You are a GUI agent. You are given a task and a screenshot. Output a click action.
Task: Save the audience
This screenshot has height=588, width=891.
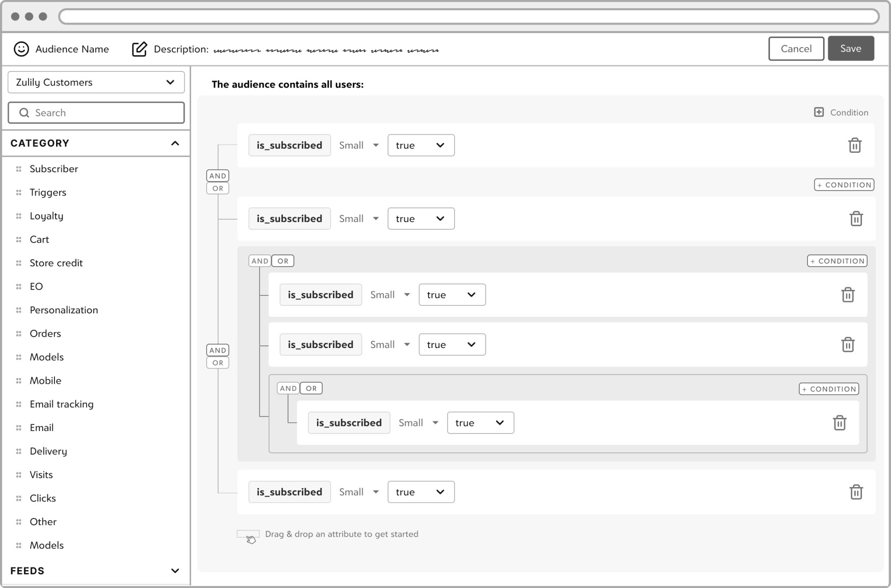click(851, 48)
